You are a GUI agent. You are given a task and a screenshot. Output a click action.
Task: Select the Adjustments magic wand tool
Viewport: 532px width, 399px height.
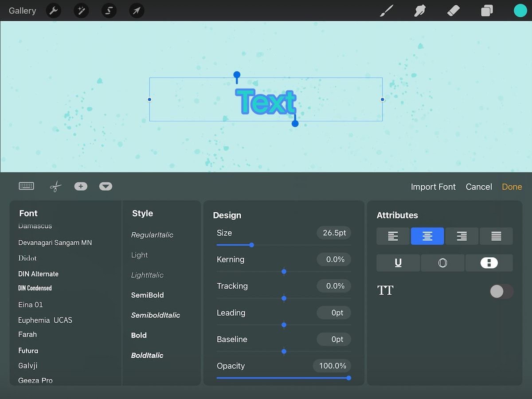point(81,10)
